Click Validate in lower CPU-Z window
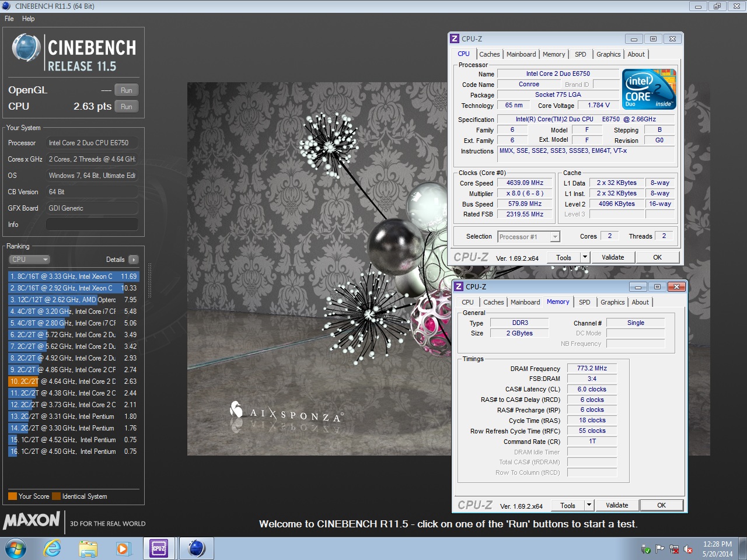This screenshot has width=747, height=560. tap(617, 506)
